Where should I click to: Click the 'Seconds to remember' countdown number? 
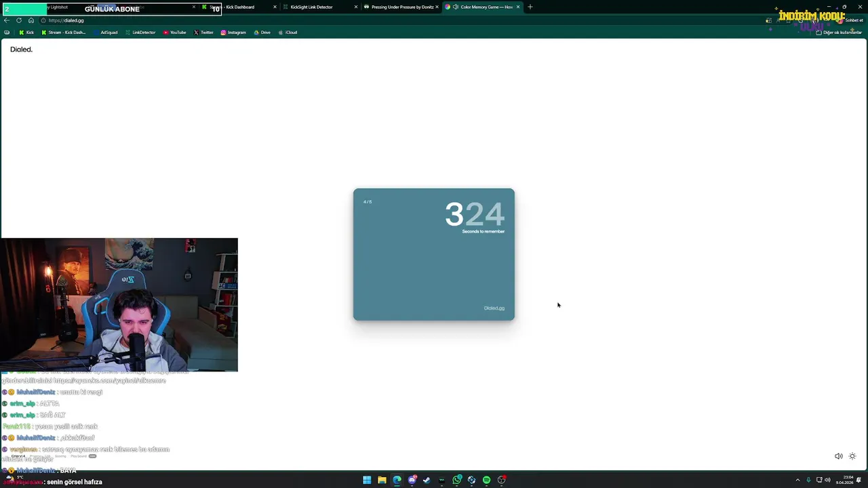pos(475,214)
